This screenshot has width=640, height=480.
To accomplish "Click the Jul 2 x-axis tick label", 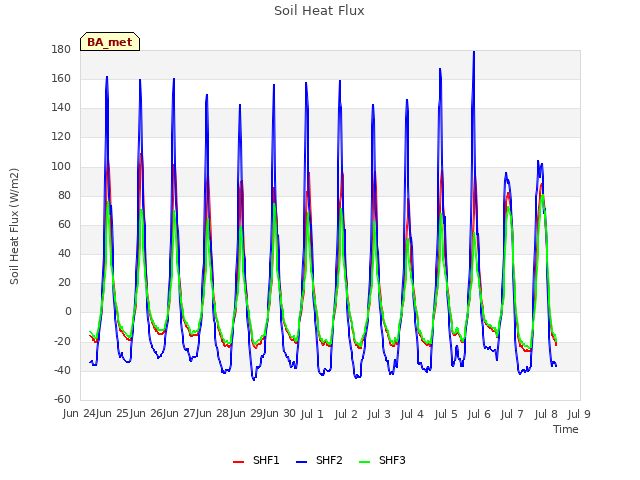I will click(x=346, y=414).
